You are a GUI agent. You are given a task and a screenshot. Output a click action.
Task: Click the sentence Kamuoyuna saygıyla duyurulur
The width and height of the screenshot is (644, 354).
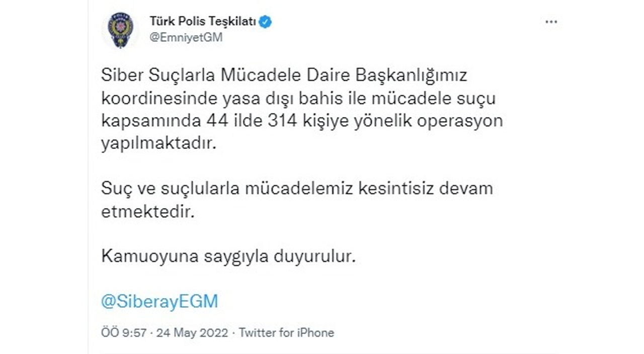pyautogui.click(x=229, y=256)
